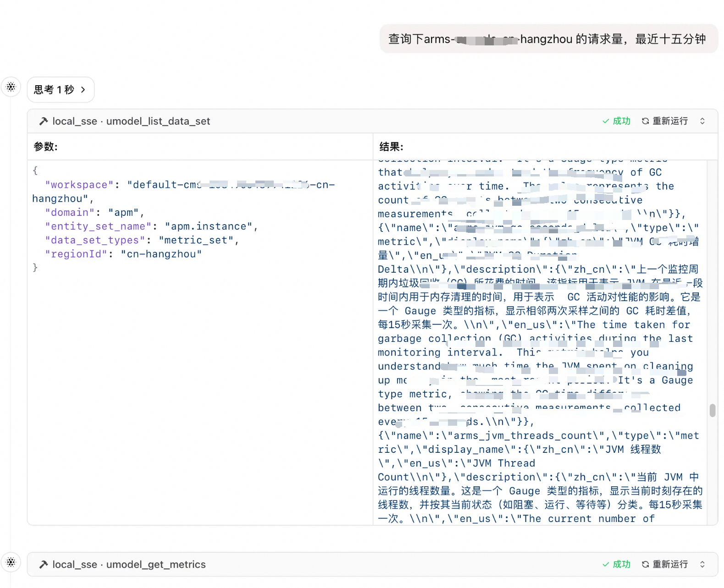Image resolution: width=724 pixels, height=588 pixels.
Task: Click the 思考 1 秒 thinking button
Action: point(61,90)
